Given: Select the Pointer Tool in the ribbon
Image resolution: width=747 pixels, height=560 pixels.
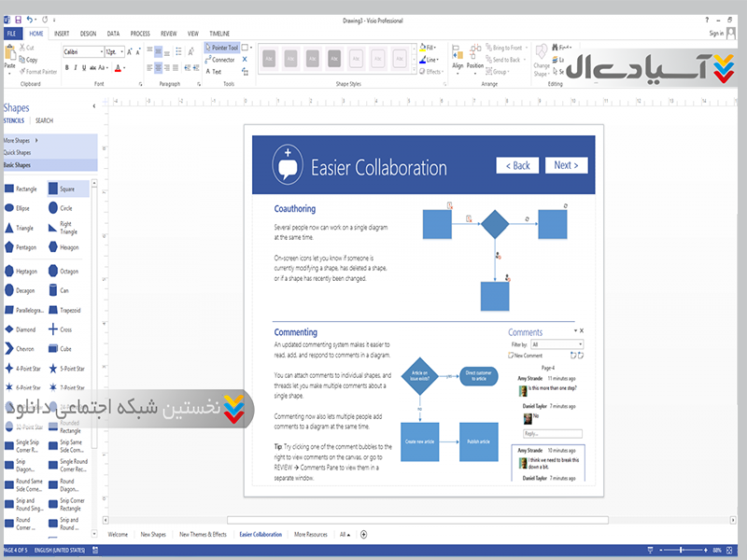Looking at the screenshot, I should (x=220, y=48).
